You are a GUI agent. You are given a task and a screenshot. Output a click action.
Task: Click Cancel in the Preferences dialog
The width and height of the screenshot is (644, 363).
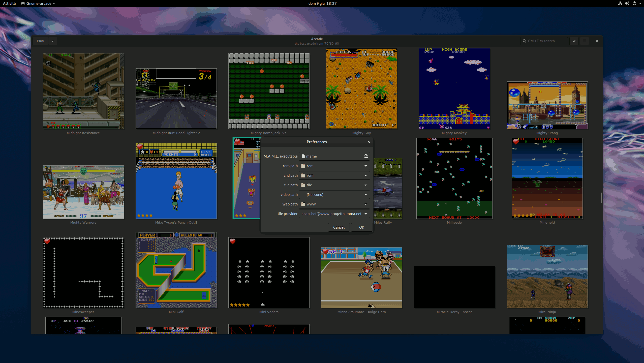339,227
